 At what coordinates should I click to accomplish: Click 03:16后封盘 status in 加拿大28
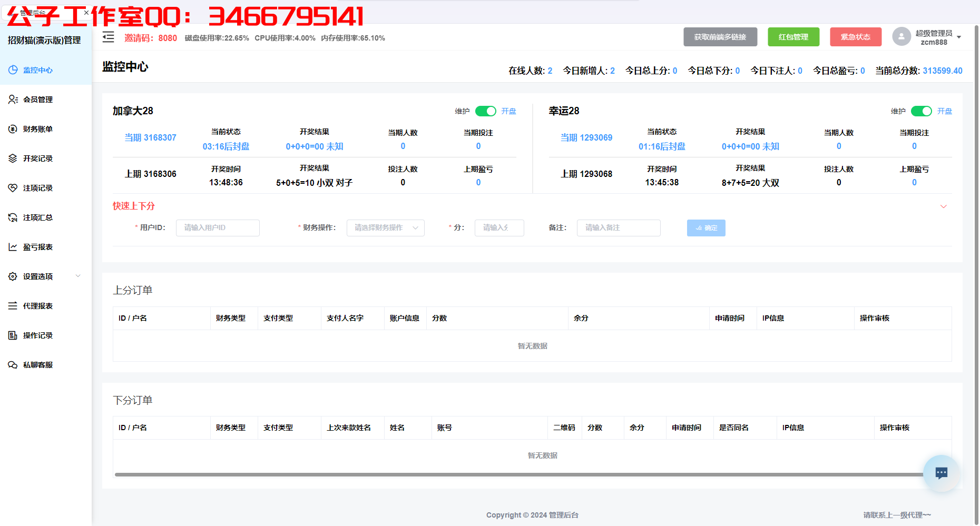(226, 146)
